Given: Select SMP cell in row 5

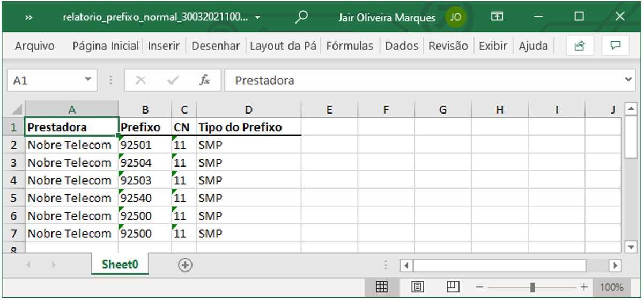Looking at the screenshot, I should (249, 198).
